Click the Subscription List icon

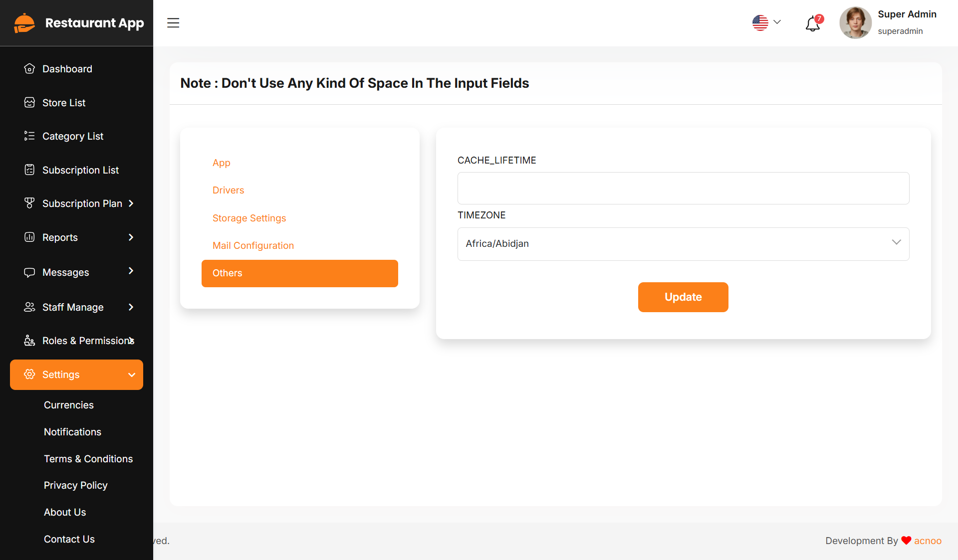coord(29,170)
